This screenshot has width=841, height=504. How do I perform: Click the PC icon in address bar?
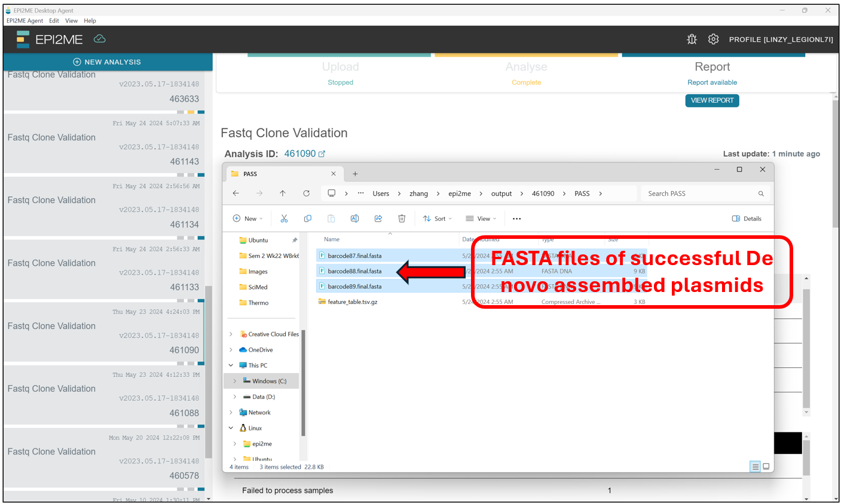point(331,193)
